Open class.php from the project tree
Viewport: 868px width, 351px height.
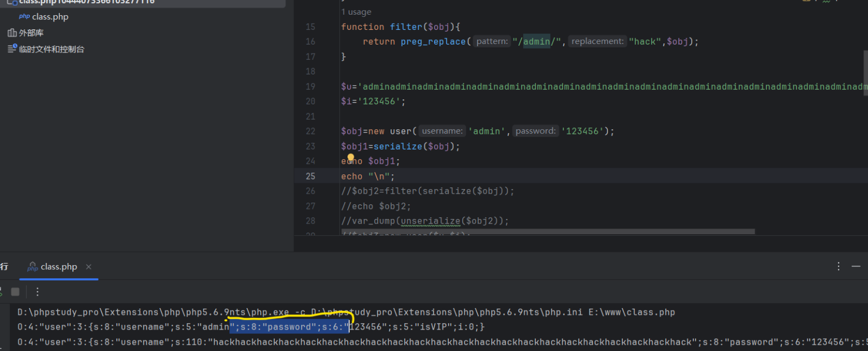point(50,16)
